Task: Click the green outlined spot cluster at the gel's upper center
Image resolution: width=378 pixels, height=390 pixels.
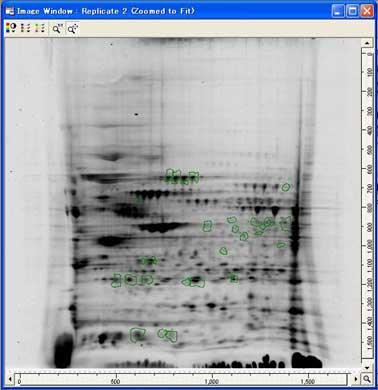Action: coord(182,177)
